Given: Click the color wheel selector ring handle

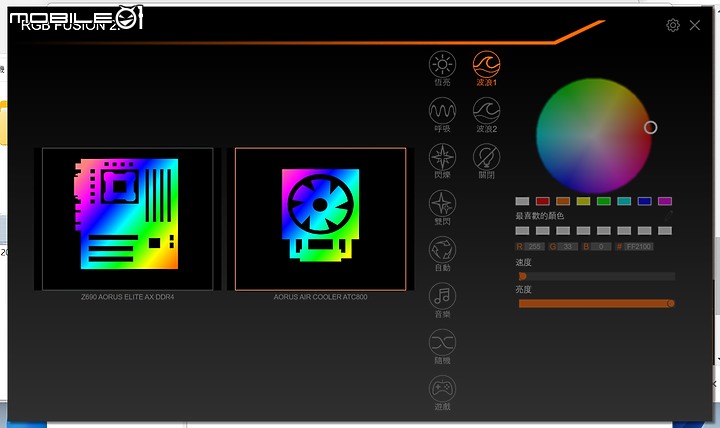Looking at the screenshot, I should pyautogui.click(x=650, y=127).
